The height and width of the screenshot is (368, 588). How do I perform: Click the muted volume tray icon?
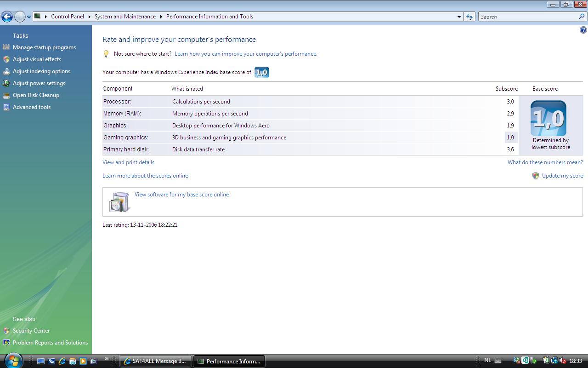pyautogui.click(x=563, y=361)
